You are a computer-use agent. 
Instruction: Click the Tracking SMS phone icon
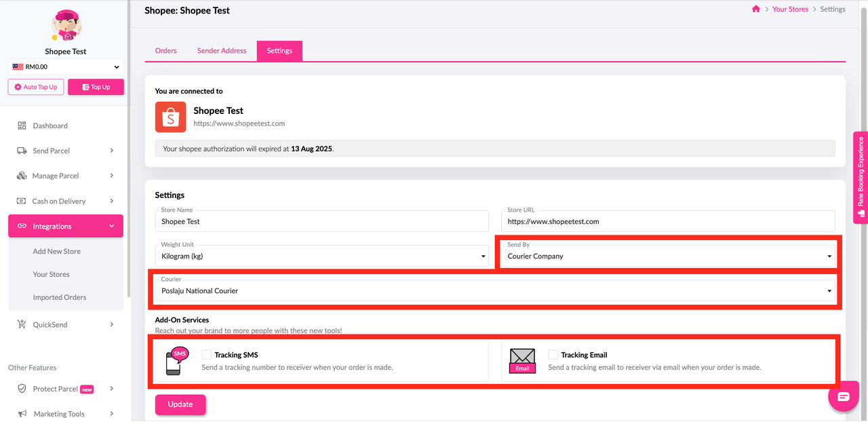point(178,361)
